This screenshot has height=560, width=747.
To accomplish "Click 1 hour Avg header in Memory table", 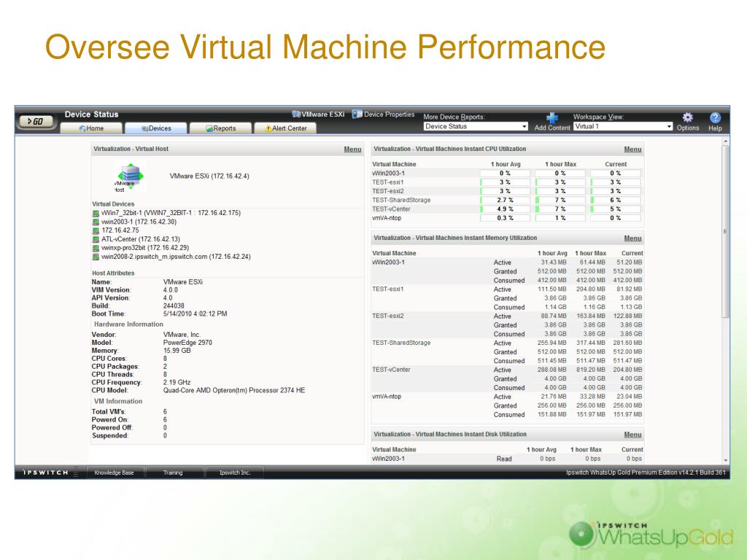I will pos(552,253).
